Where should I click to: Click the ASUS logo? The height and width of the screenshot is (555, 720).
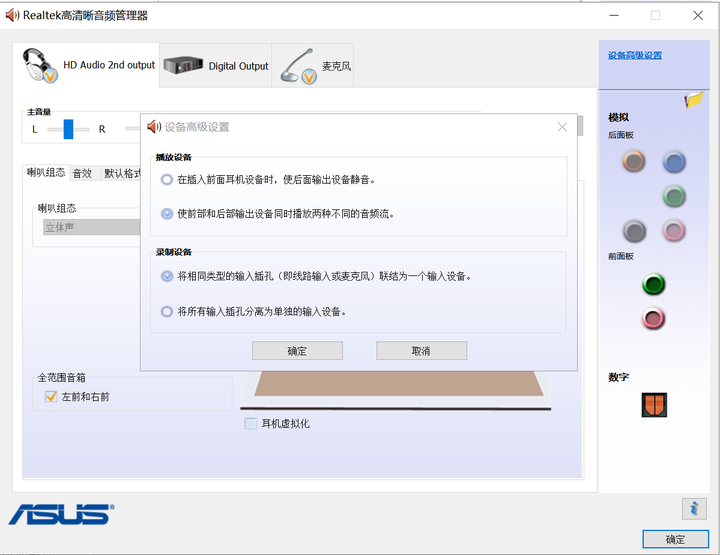61,514
